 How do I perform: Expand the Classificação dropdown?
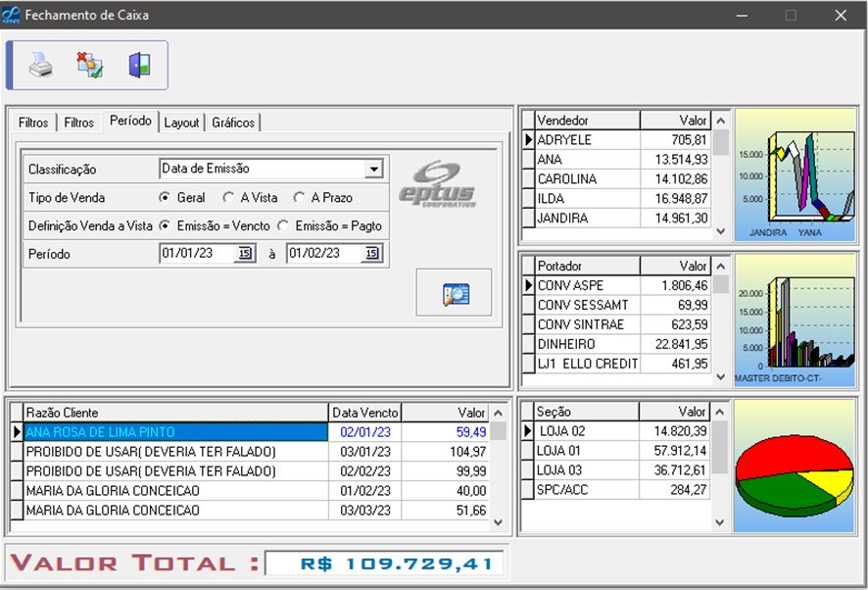tap(373, 170)
